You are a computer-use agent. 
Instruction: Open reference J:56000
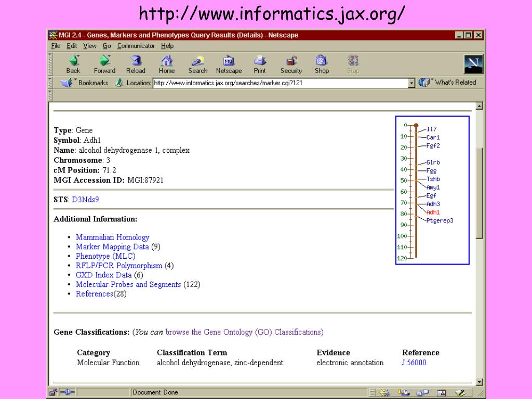click(414, 363)
